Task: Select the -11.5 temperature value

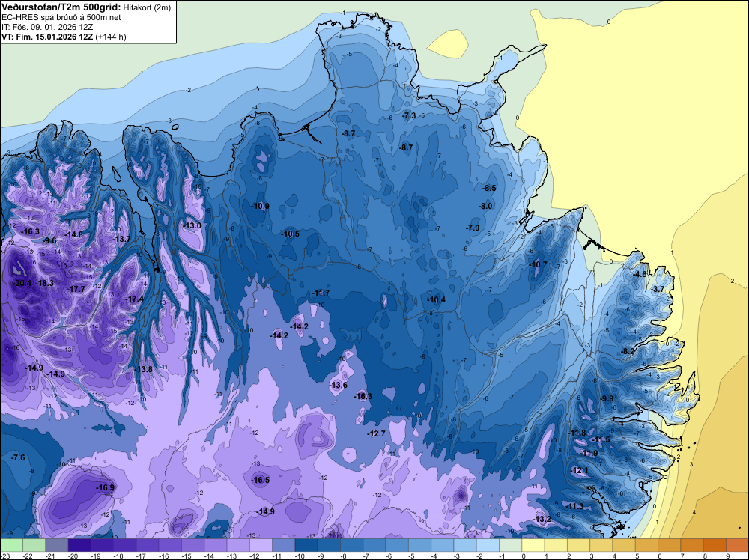Action: 602,439
